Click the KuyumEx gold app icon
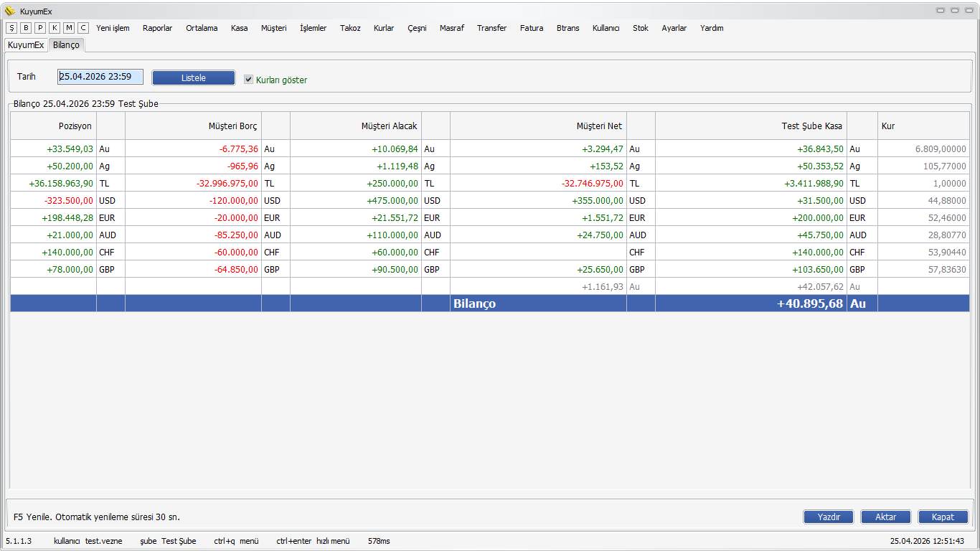This screenshot has width=980, height=551. pos(9,11)
